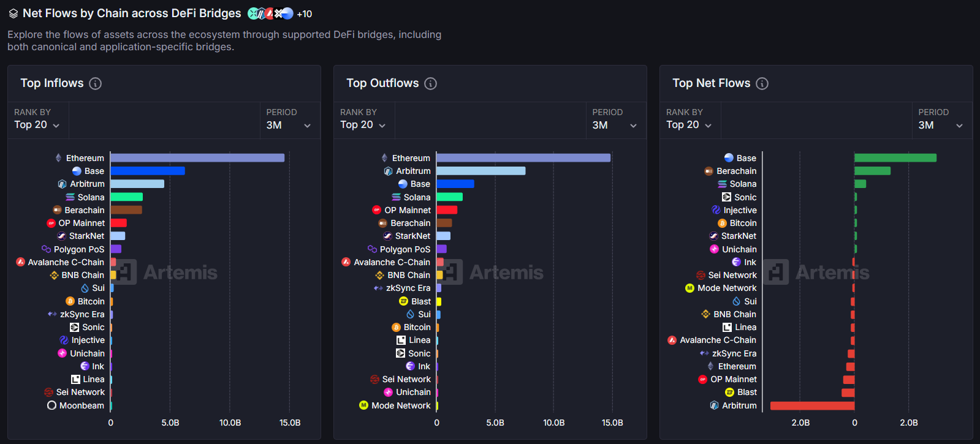Click the '+10' bridges count text

point(305,14)
